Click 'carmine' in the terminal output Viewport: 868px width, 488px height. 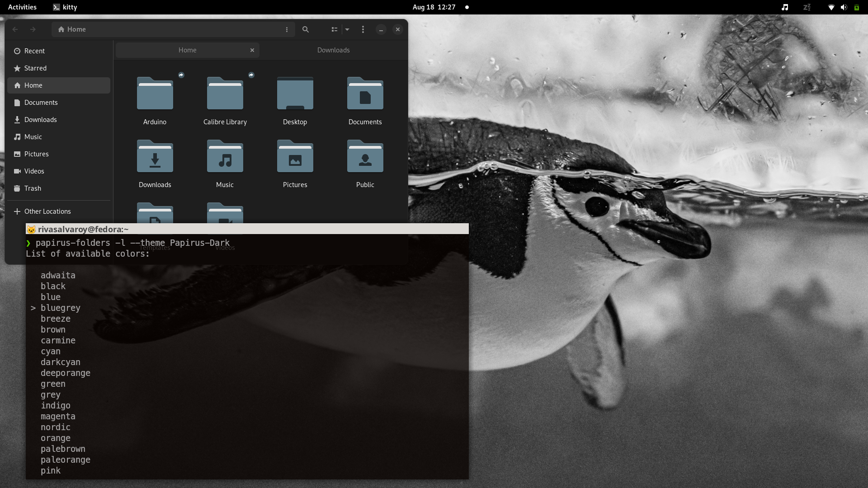pos(58,340)
